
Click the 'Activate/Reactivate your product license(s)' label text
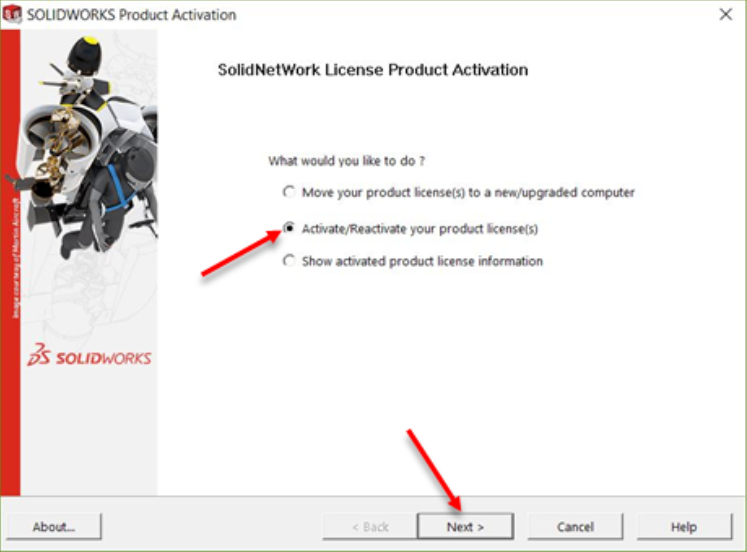420,229
